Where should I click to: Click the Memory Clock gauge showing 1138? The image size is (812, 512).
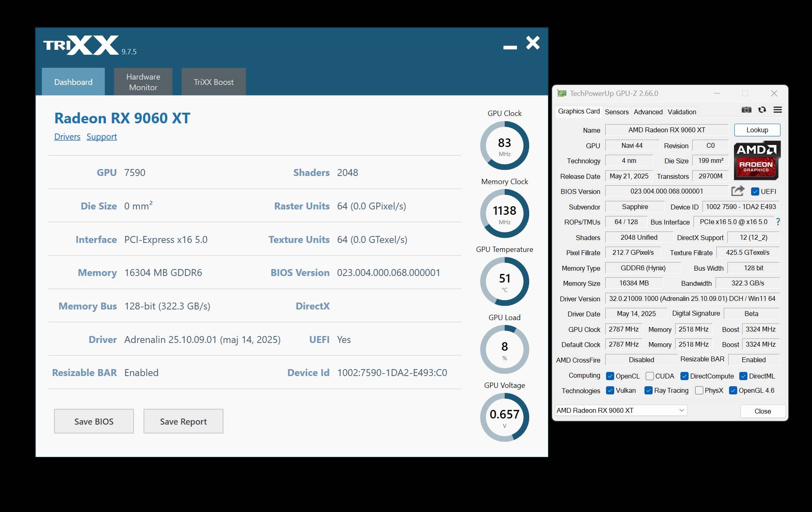(504, 214)
